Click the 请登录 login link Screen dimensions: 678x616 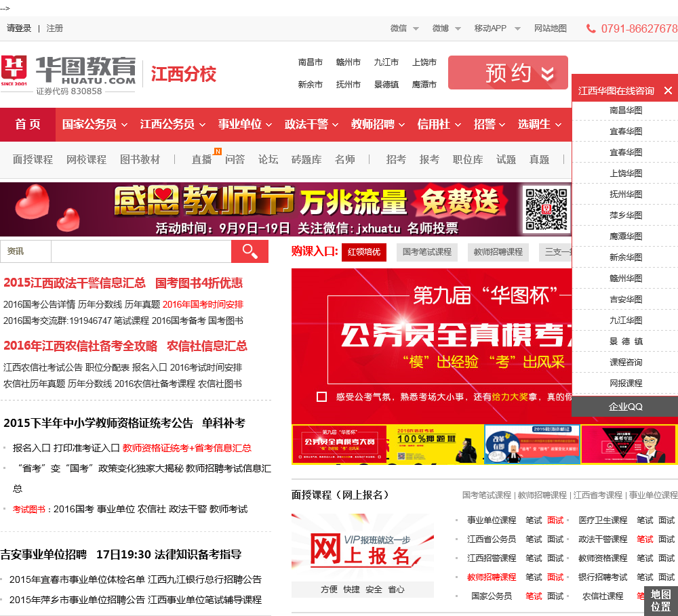pyautogui.click(x=19, y=28)
